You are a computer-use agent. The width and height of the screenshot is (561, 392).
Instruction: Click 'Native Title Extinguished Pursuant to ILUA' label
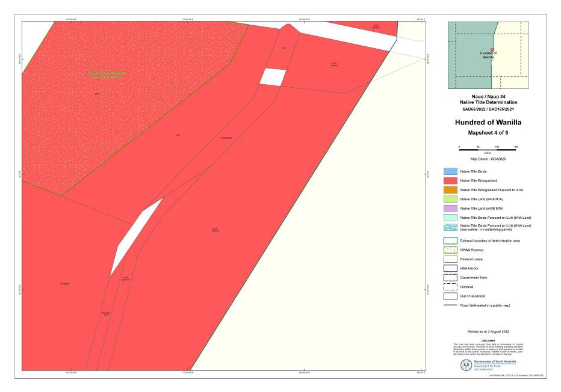[491, 190]
